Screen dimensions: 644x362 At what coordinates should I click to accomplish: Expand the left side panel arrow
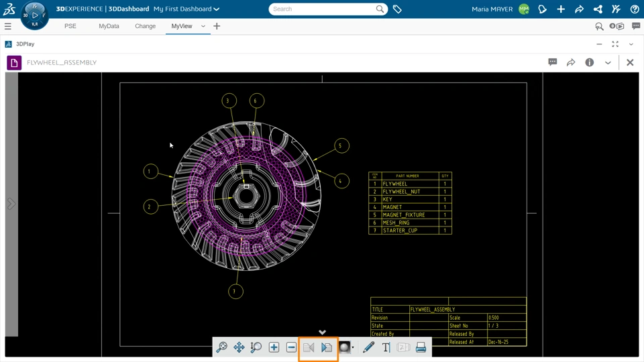(11, 204)
